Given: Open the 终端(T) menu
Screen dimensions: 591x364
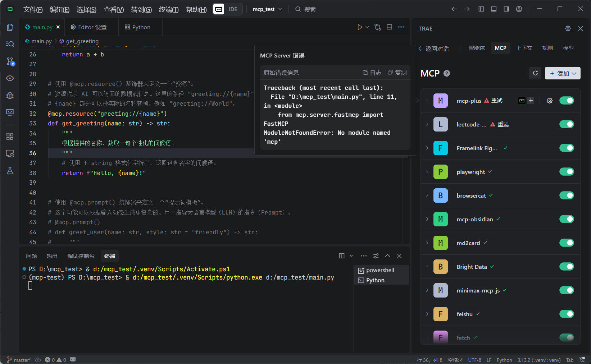Looking at the screenshot, I should pos(169,9).
